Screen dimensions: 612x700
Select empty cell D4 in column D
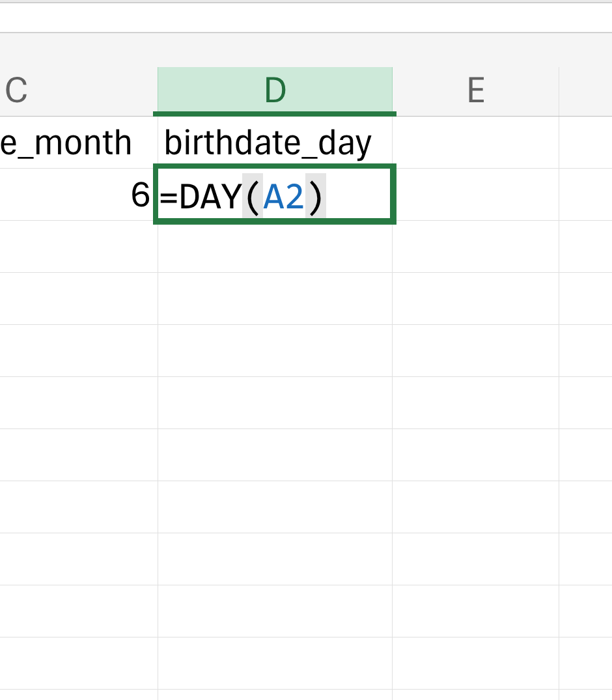[275, 299]
